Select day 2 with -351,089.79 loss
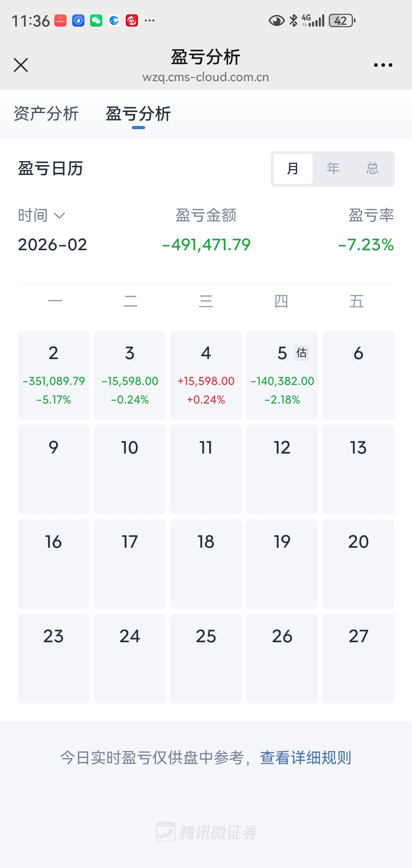This screenshot has height=868, width=412. point(54,375)
